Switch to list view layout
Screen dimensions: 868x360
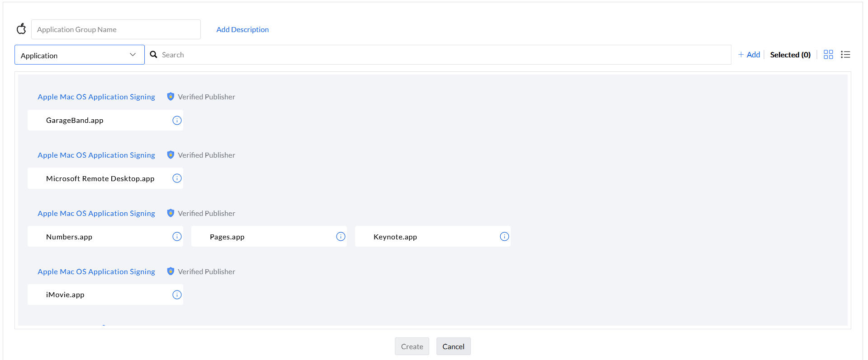click(845, 55)
